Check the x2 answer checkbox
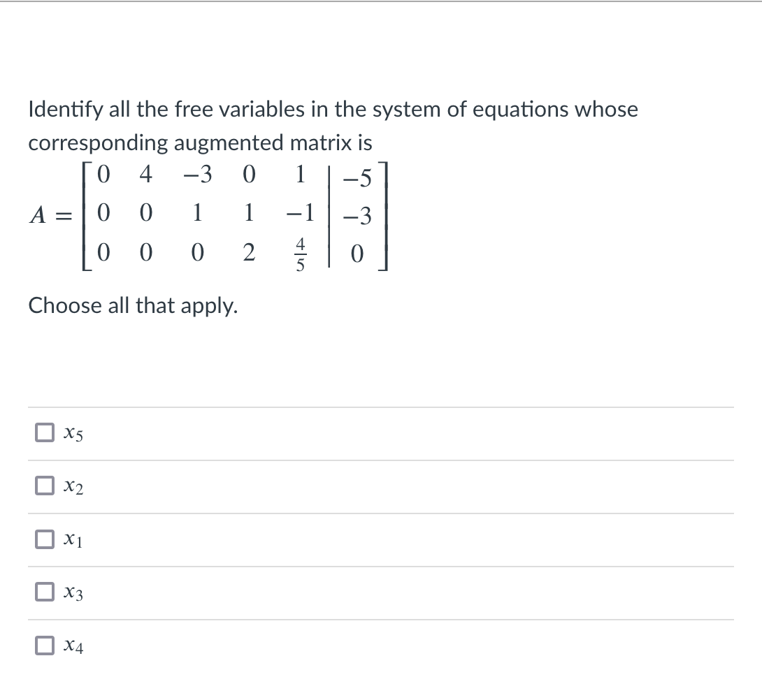The height and width of the screenshot is (700, 762). coord(44,486)
